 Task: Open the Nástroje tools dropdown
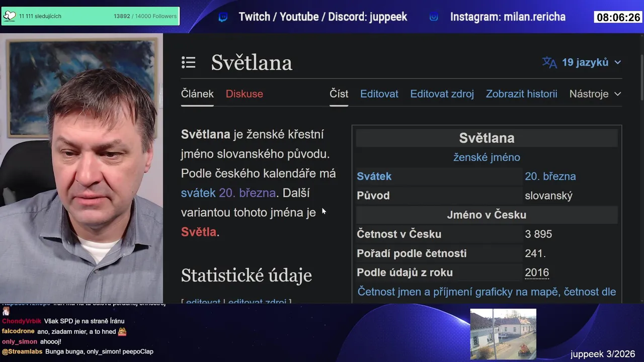tap(595, 94)
